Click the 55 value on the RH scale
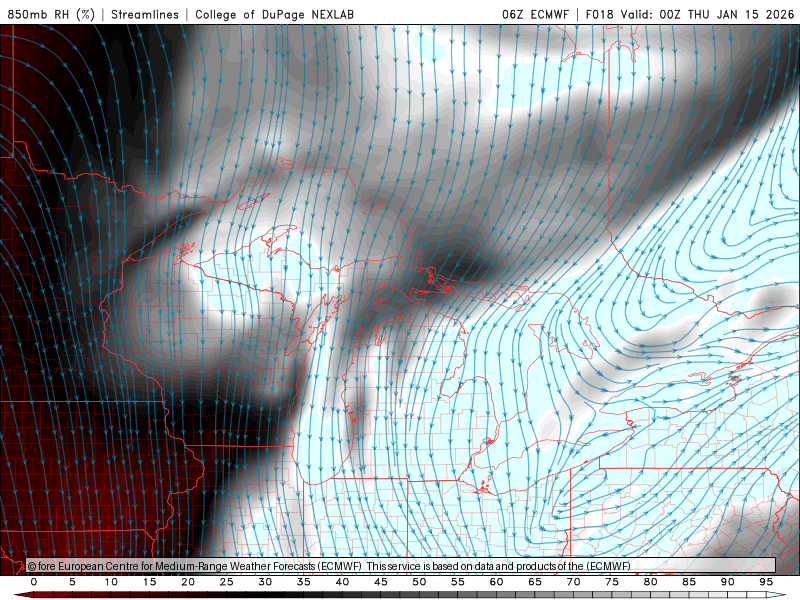Screen dimensions: 800x600 click(458, 582)
